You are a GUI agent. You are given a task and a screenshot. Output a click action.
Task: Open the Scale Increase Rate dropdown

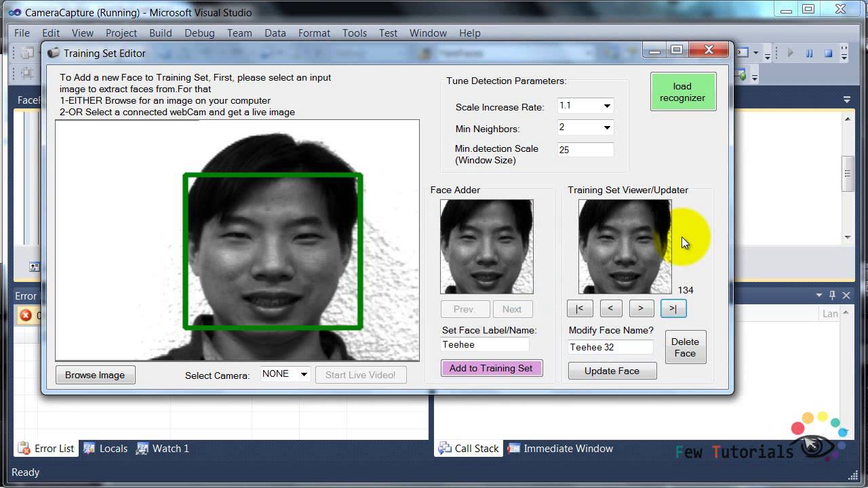click(607, 106)
